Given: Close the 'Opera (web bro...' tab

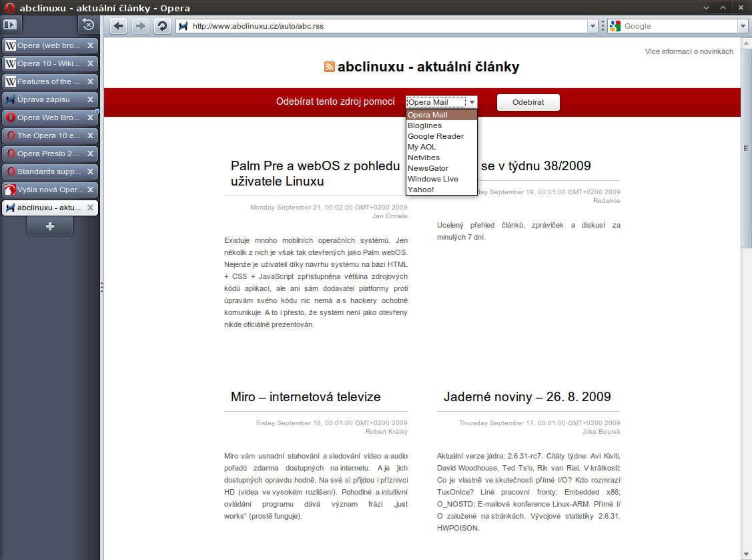Looking at the screenshot, I should click(90, 45).
